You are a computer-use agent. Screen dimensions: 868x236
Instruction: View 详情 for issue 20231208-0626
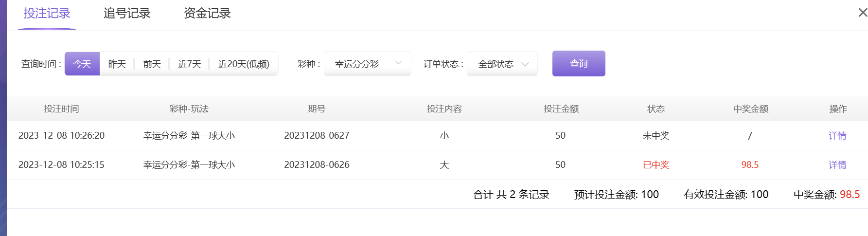837,165
